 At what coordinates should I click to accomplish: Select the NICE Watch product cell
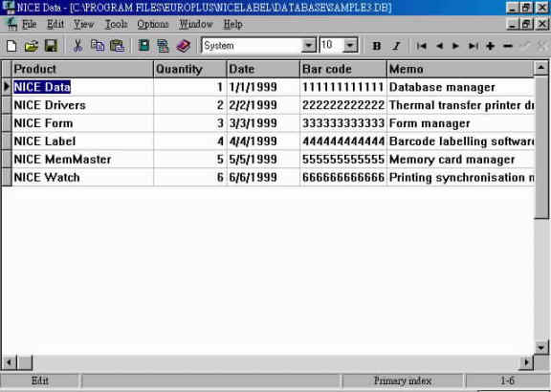[82, 178]
